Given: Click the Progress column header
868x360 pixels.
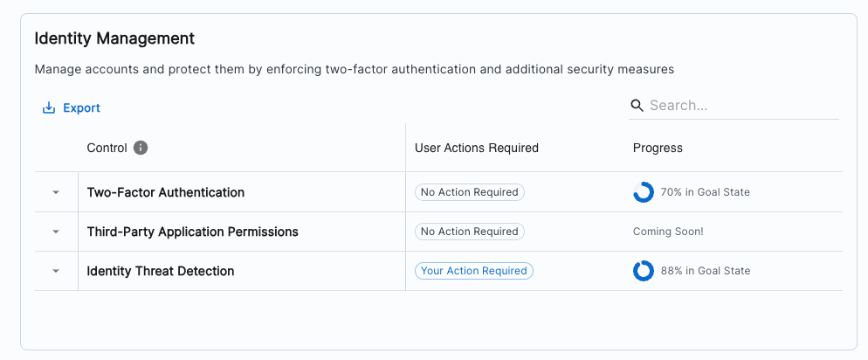Looking at the screenshot, I should point(658,148).
